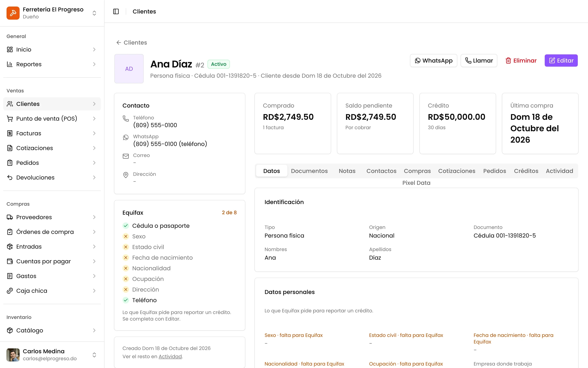Click the AD avatar tile
This screenshot has height=368, width=588.
(129, 69)
